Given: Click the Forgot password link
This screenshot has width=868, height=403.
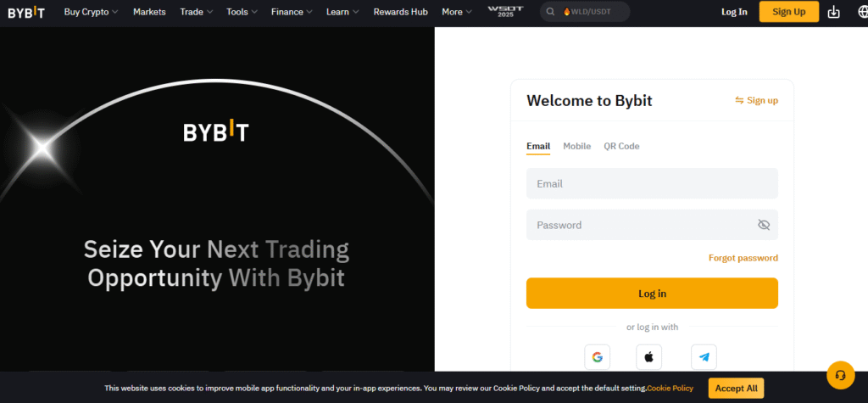Looking at the screenshot, I should click(x=743, y=258).
